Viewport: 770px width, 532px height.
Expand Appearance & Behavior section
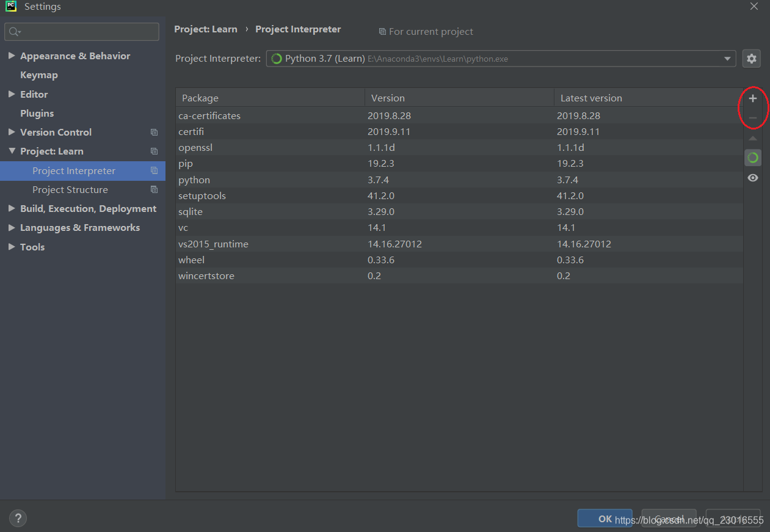coord(12,56)
